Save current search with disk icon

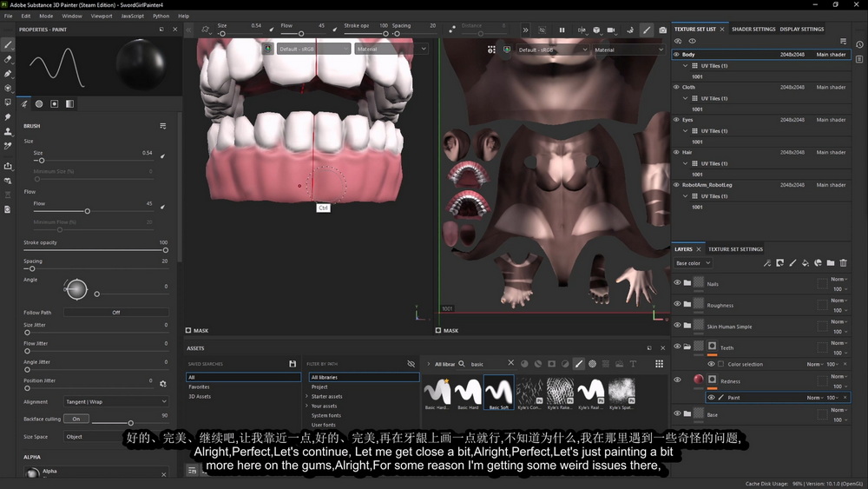[x=293, y=364]
